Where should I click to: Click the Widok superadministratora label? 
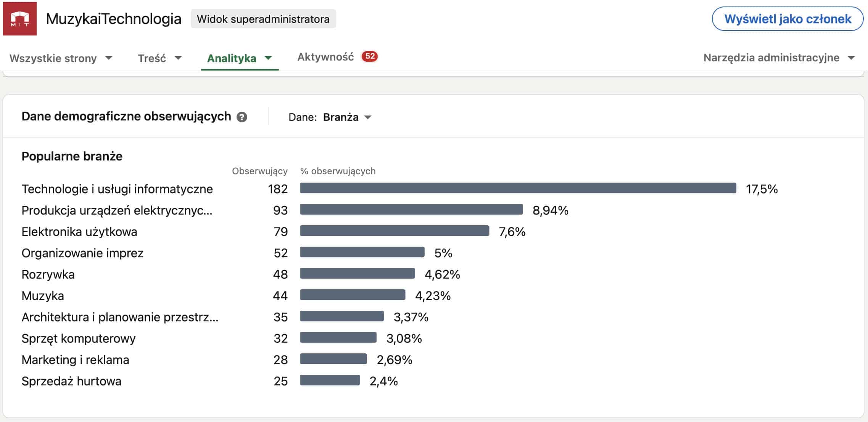[x=263, y=19]
